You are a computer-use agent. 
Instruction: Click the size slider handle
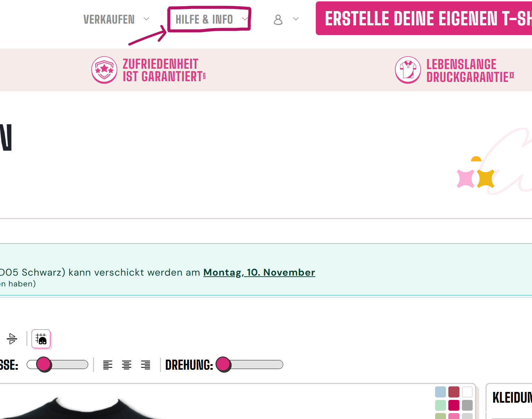(x=44, y=364)
